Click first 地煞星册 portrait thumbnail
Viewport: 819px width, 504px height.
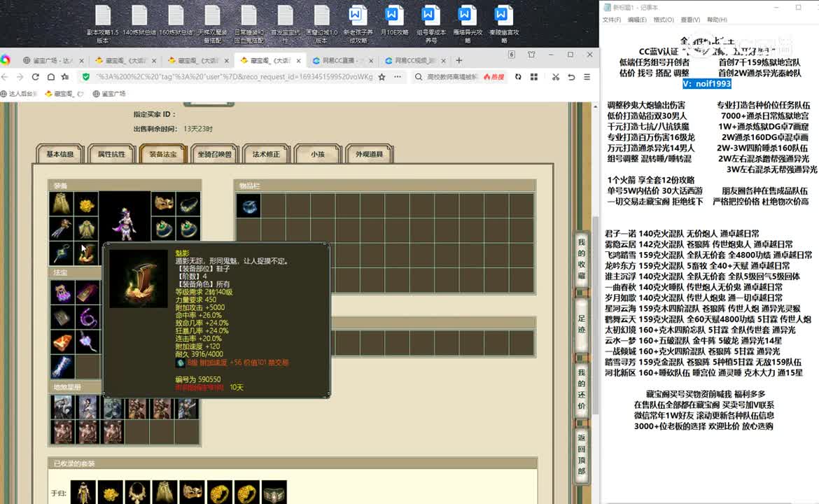(x=62, y=408)
